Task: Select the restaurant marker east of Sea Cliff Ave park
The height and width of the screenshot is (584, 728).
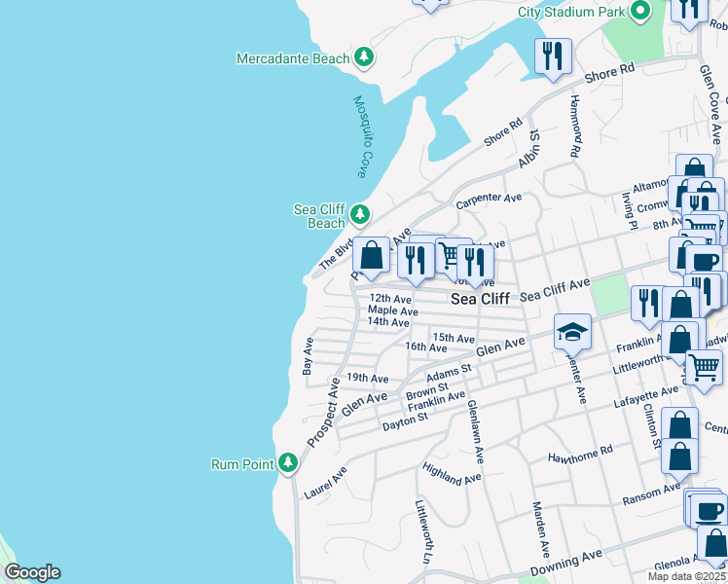Action: coord(647,305)
